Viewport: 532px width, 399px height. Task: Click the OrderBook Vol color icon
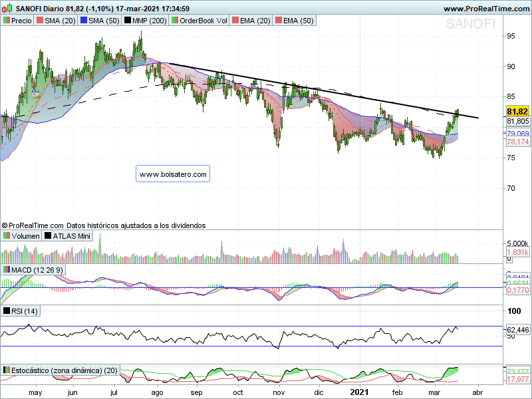174,21
